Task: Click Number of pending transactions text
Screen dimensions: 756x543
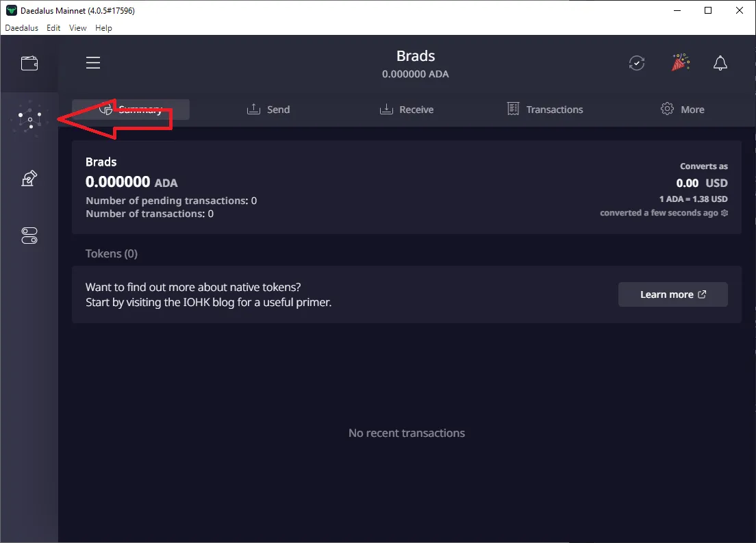Action: coord(171,201)
